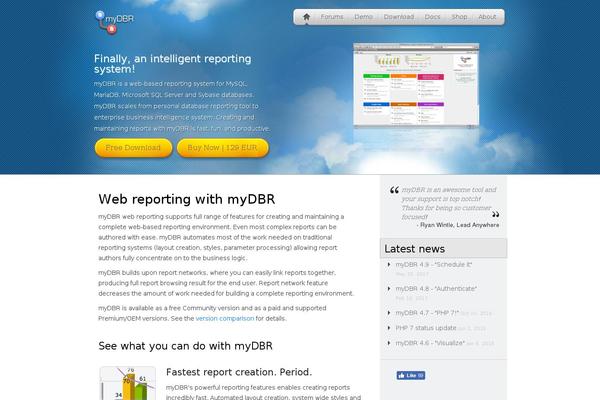Click "Finally, an intelligent reporting system!" headline
600x400 pixels.
173,64
